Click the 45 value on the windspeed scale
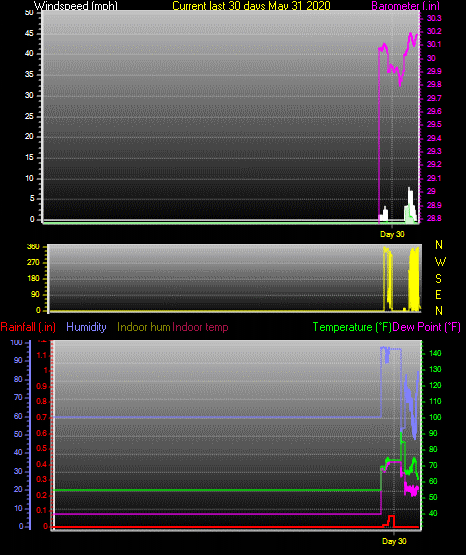 [29, 34]
